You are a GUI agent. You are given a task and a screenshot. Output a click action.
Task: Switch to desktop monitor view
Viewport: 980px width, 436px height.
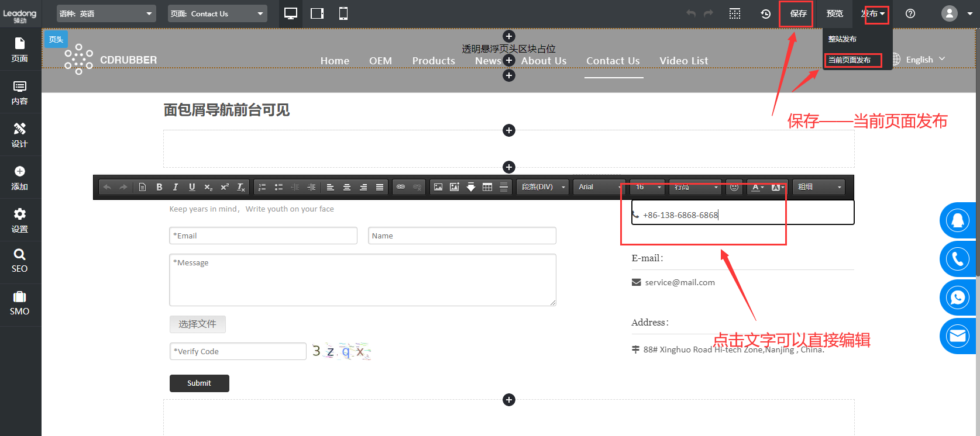click(x=291, y=13)
